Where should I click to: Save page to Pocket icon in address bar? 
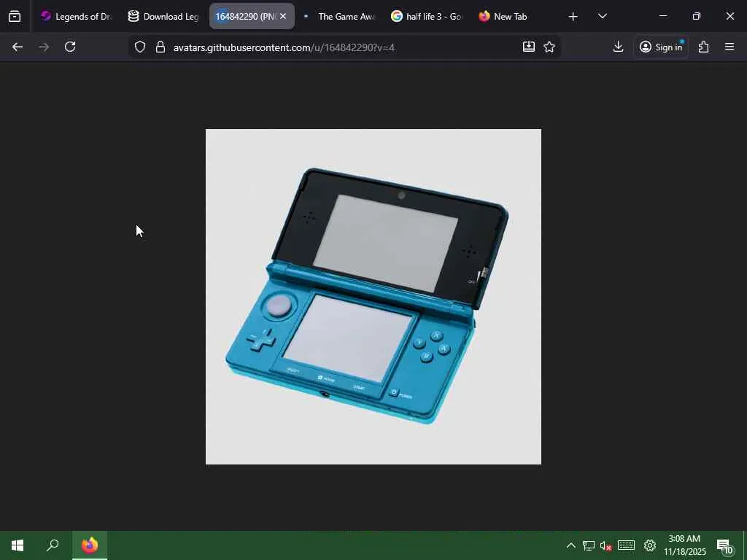pos(529,47)
